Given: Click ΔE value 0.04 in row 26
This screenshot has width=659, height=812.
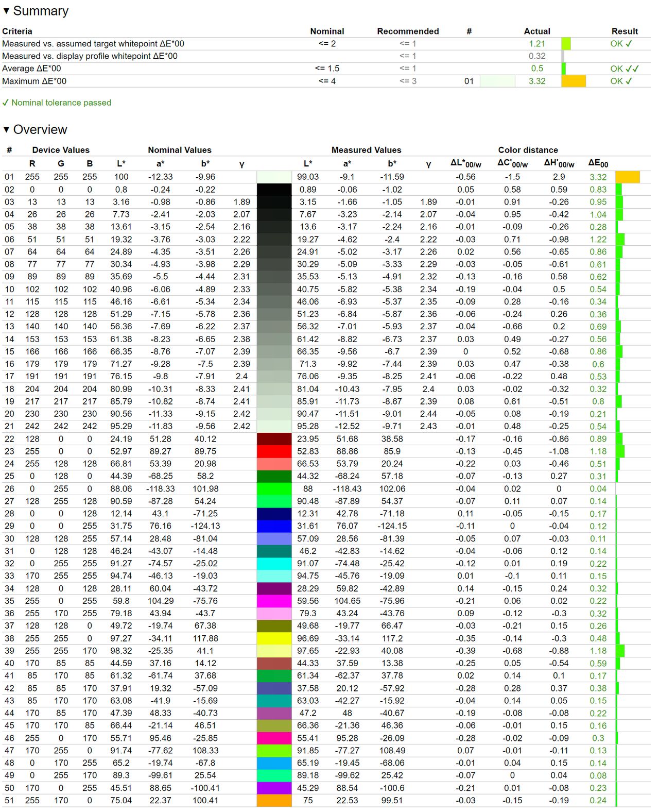Looking at the screenshot, I should tap(598, 489).
